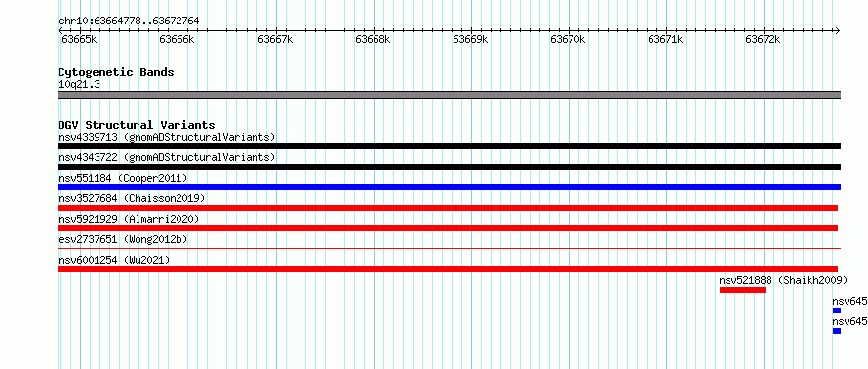This screenshot has width=868, height=369.
Task: Open the nsv3527684 (Chaisson2019) label
Action: click(x=132, y=198)
